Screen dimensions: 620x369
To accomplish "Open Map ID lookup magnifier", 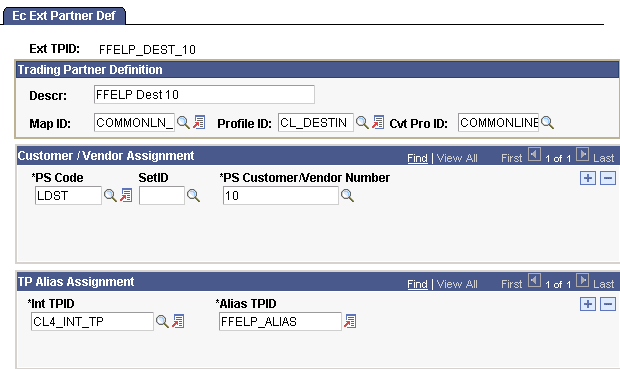I will coord(183,122).
